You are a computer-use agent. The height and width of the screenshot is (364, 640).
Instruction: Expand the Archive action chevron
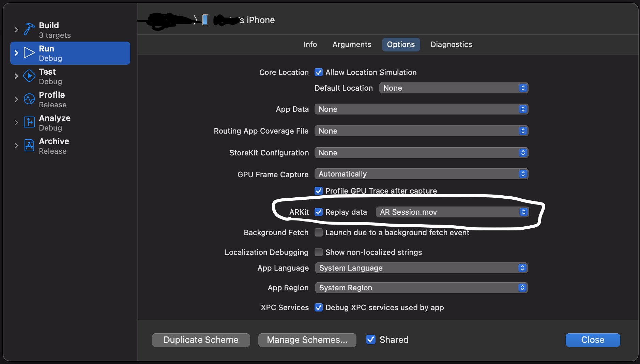coord(16,146)
